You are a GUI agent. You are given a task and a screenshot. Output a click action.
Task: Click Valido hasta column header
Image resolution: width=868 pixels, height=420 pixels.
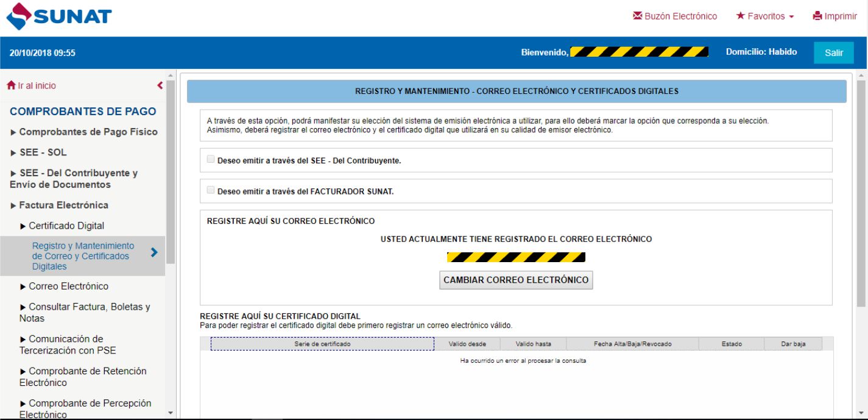[x=533, y=344]
